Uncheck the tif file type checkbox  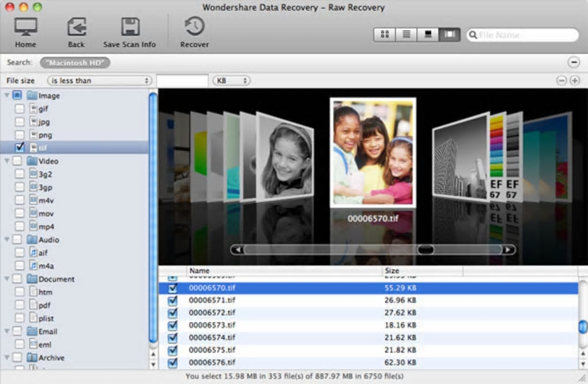20,148
